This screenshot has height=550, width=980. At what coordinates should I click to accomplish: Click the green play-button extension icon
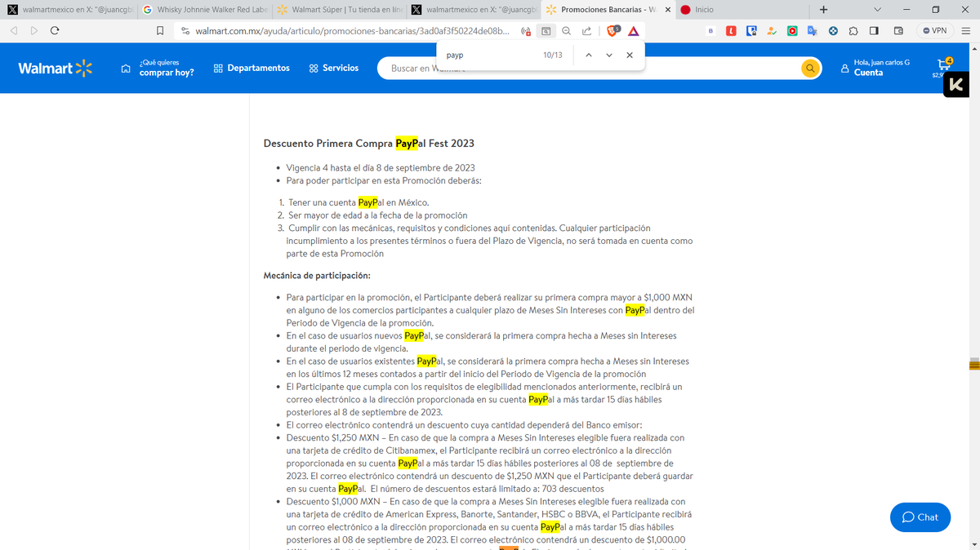pyautogui.click(x=792, y=31)
